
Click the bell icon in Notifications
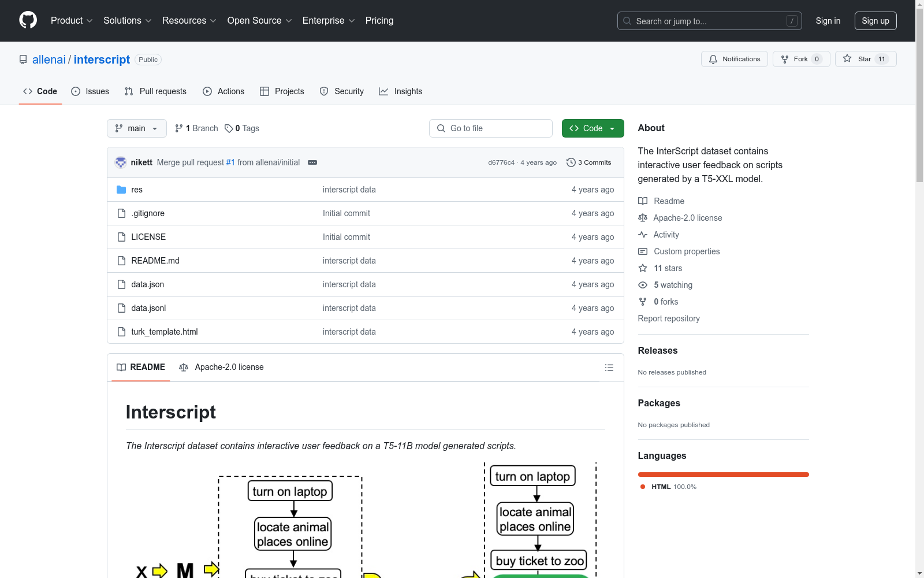(x=713, y=59)
